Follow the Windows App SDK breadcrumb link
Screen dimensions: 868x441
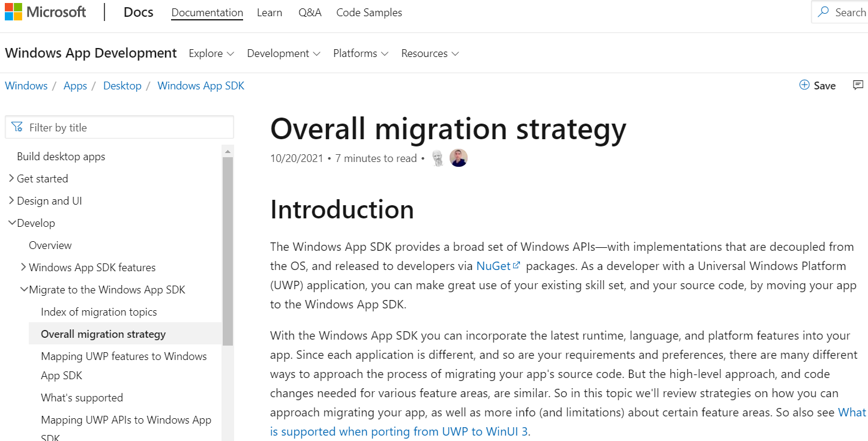coord(200,86)
